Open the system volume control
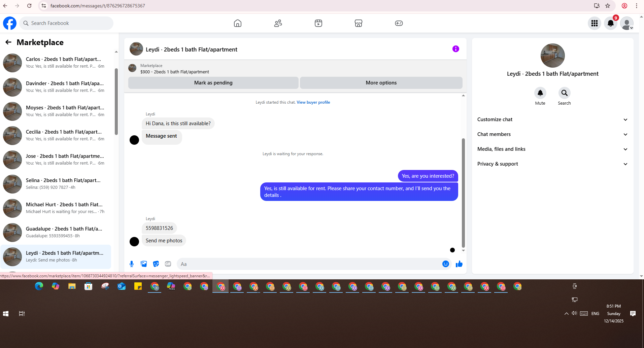 pos(574,313)
